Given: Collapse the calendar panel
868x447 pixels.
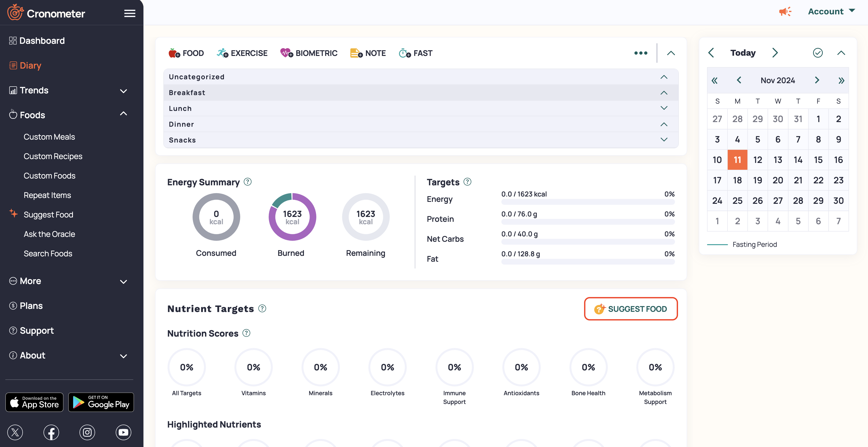Looking at the screenshot, I should click(841, 53).
